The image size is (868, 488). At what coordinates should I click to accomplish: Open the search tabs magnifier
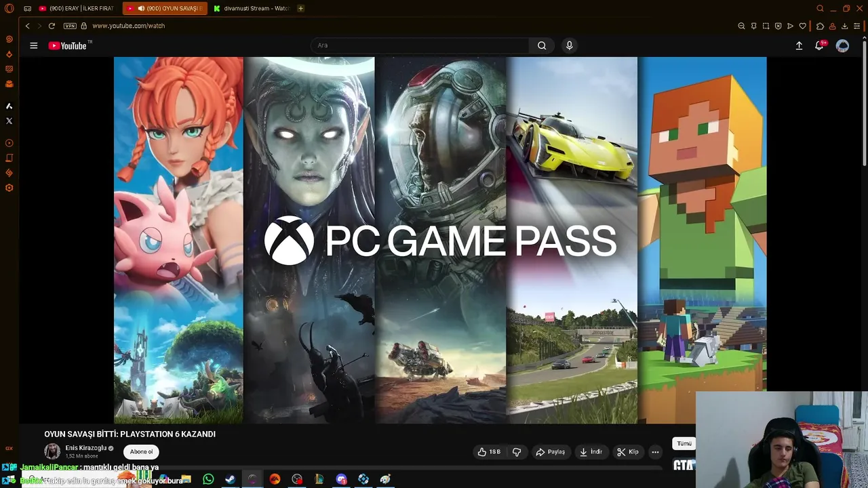[820, 9]
